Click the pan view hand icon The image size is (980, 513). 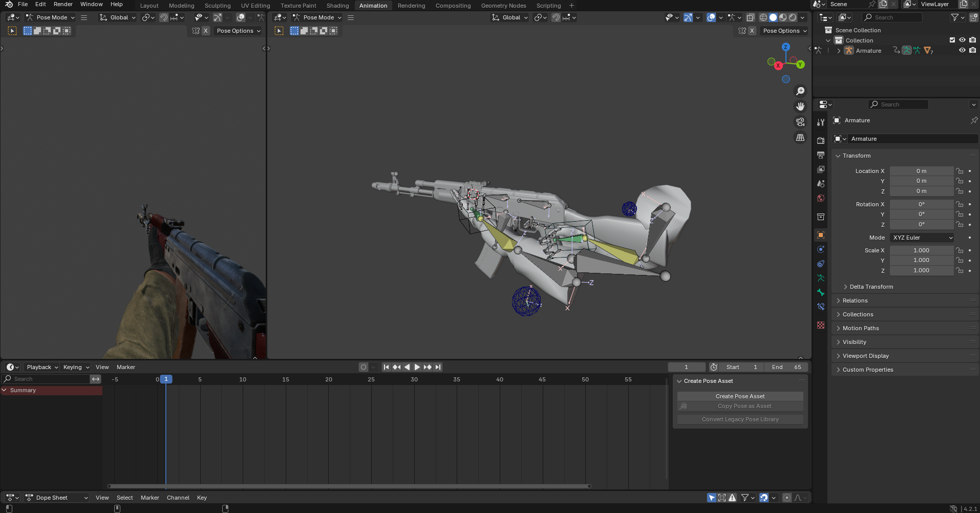coord(800,106)
